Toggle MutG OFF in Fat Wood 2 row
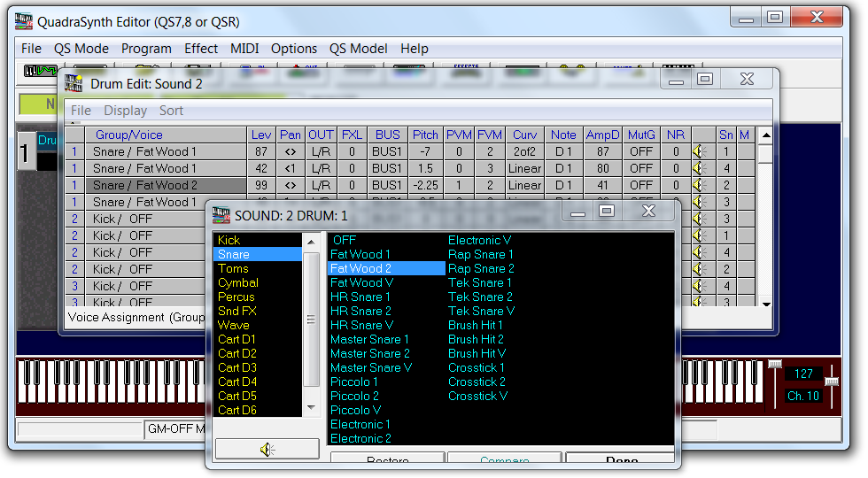 click(x=640, y=186)
